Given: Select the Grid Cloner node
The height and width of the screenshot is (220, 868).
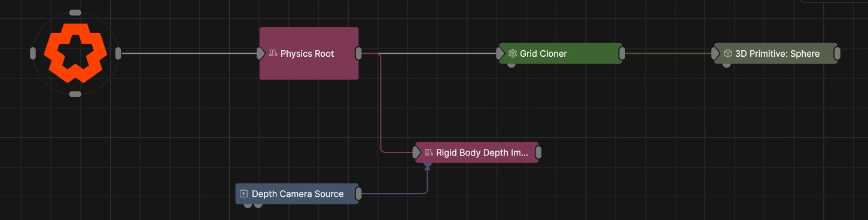Looking at the screenshot, I should point(561,53).
